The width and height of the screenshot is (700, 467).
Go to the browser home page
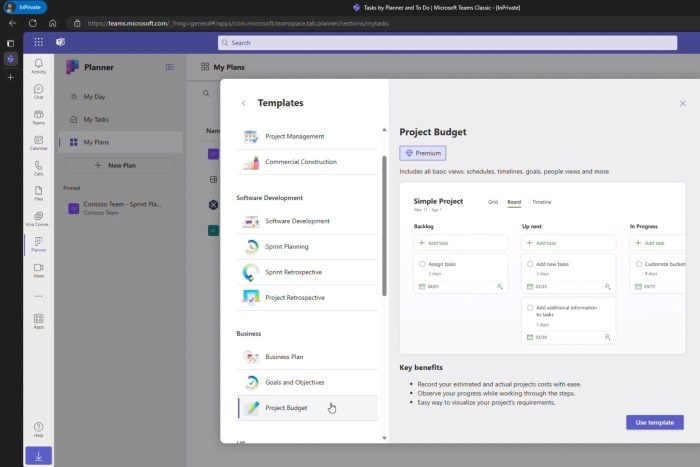coord(52,23)
